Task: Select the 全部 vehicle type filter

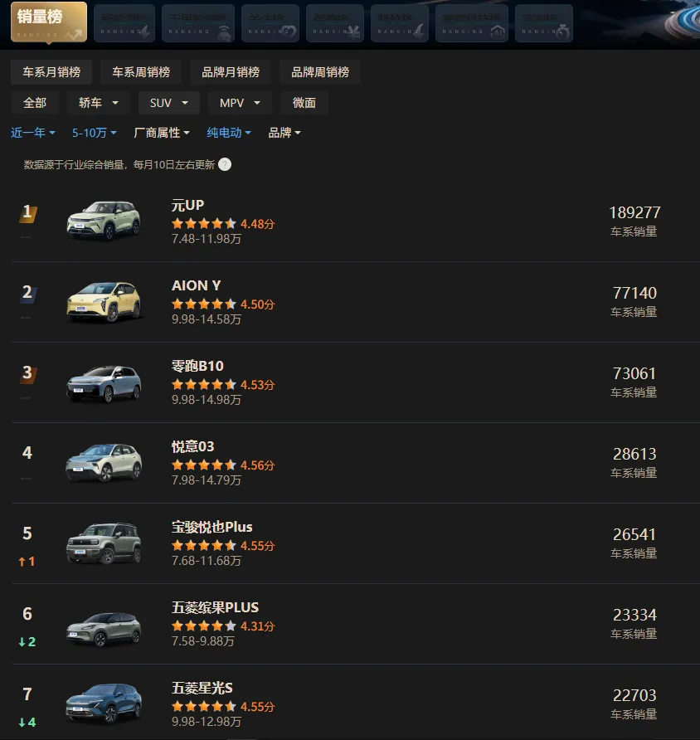Action: (x=35, y=103)
